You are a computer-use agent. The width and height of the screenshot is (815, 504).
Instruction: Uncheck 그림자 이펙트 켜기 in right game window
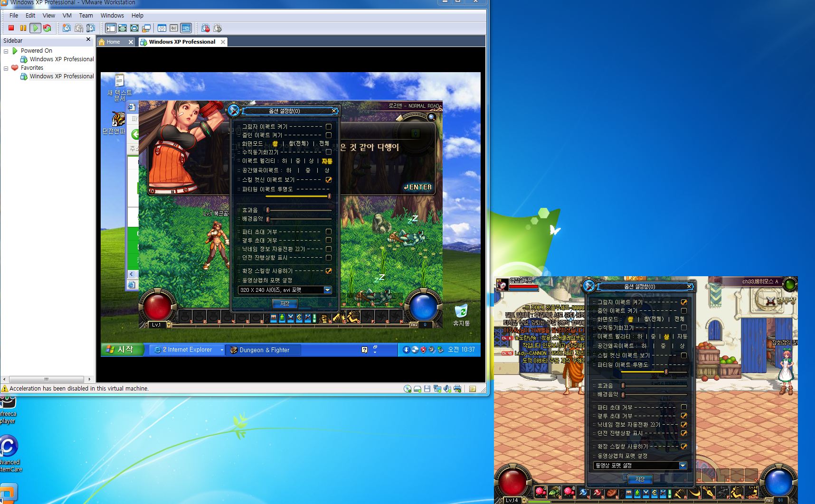(684, 302)
